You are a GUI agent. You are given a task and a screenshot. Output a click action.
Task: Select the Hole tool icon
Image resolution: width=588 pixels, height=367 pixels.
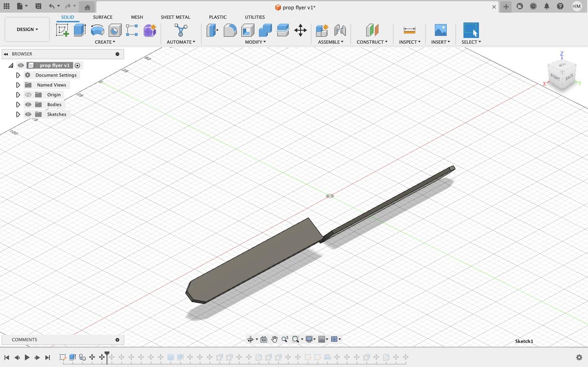tap(115, 30)
